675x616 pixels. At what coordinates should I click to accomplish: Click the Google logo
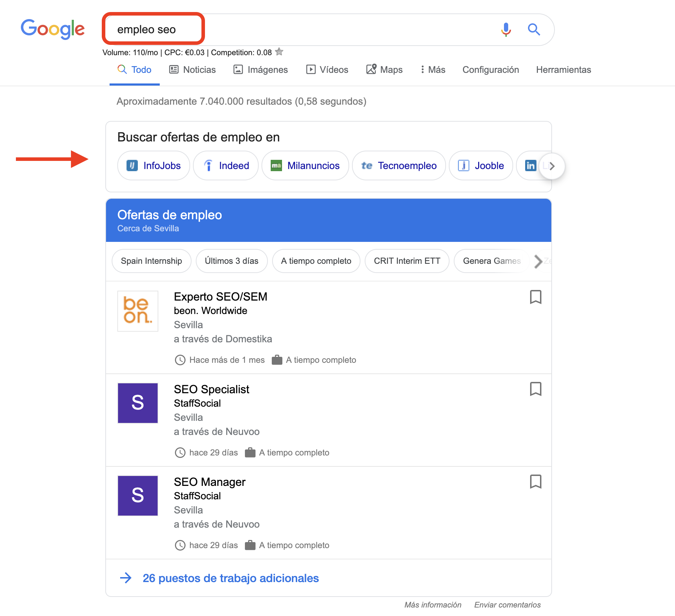53,29
